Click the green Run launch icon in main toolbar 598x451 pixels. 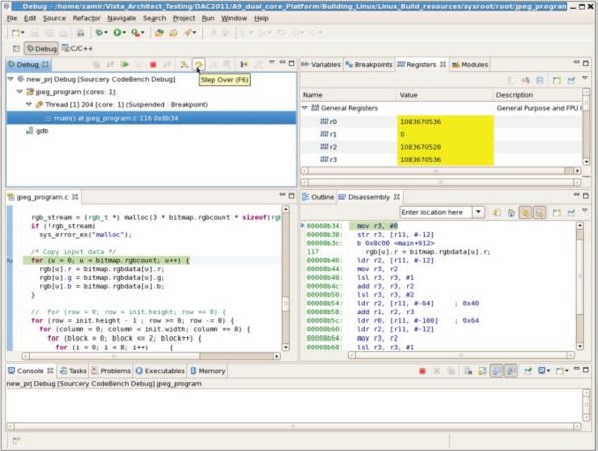coord(117,33)
